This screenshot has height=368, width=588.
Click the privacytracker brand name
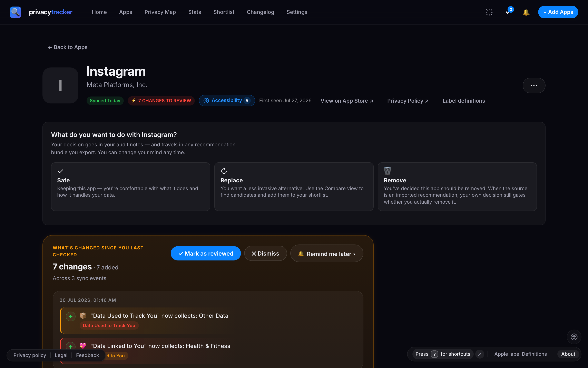51,12
